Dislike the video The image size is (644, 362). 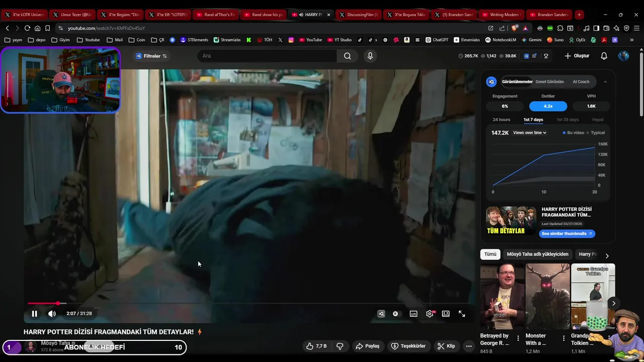340,346
